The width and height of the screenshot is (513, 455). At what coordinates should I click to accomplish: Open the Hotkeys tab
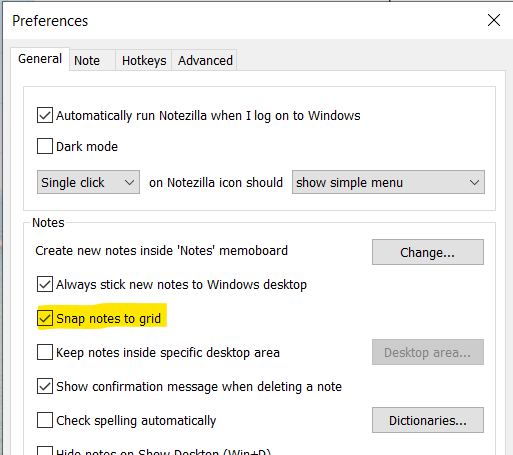point(144,60)
